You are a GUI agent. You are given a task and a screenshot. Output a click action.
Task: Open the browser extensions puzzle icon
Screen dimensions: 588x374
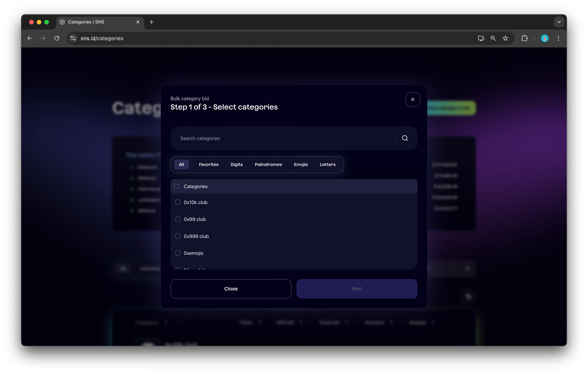click(524, 38)
